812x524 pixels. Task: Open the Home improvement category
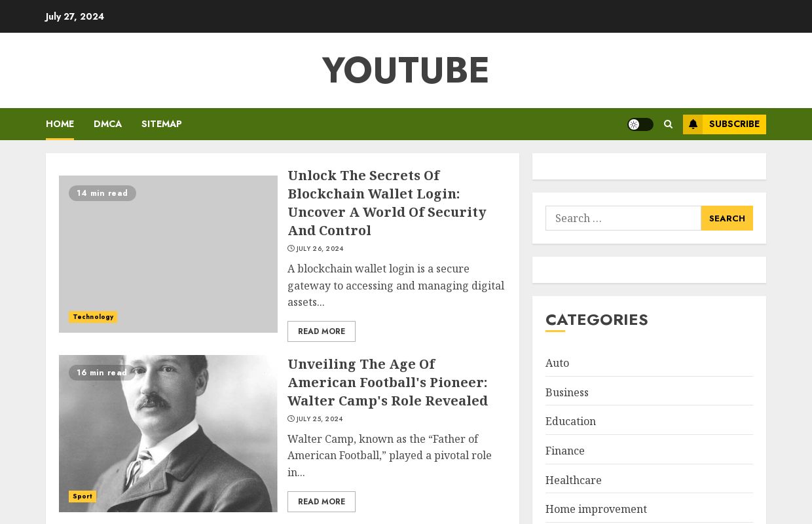(x=596, y=509)
